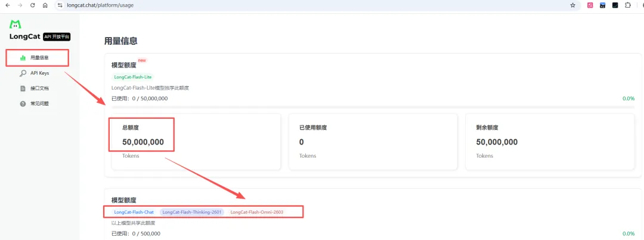This screenshot has width=644, height=240.
Task: Select the LongCat-Flash-Omni-2603 model tag
Action: 256,212
